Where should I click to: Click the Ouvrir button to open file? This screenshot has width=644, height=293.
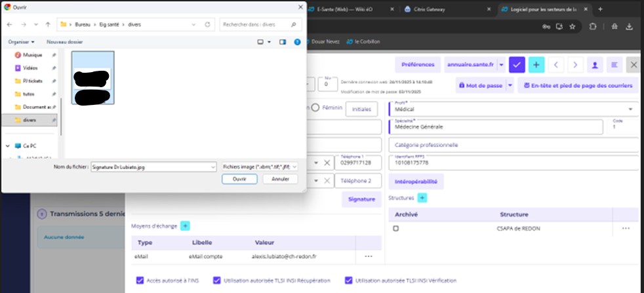[x=239, y=179]
